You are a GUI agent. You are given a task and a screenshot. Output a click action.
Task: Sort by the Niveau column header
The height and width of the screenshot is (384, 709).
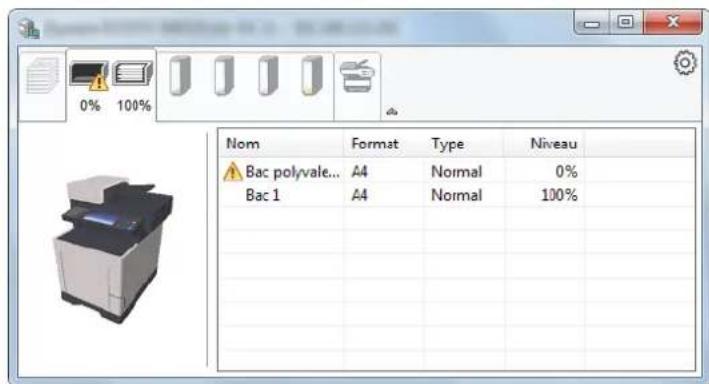(544, 144)
